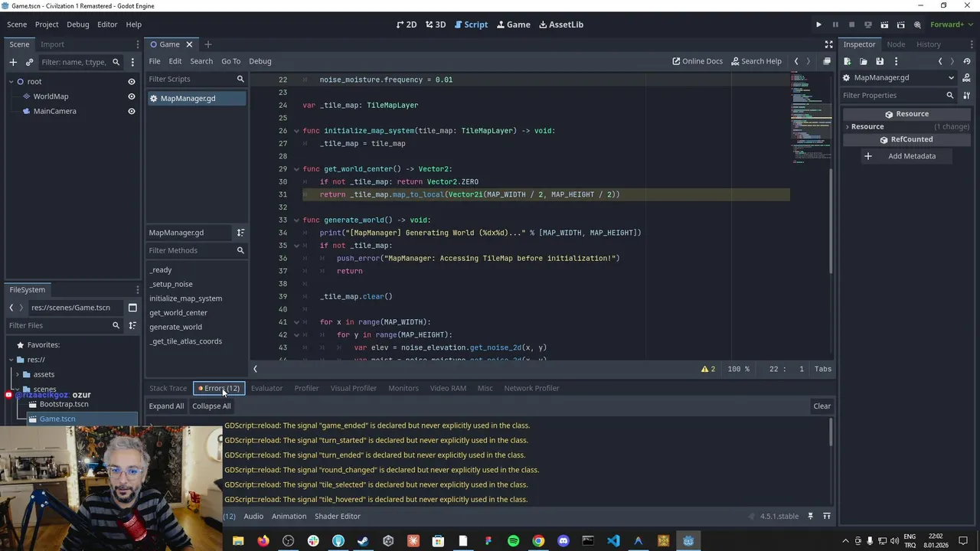The width and height of the screenshot is (980, 551).
Task: Open FileSystem sort options three-dot icon
Action: tap(132, 325)
